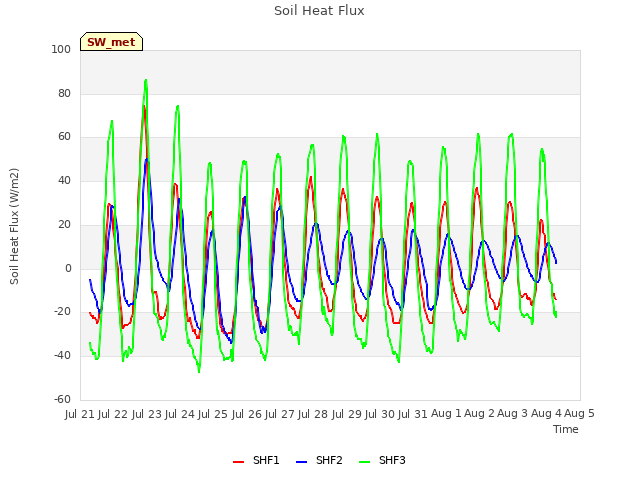Image resolution: width=640 pixels, height=480 pixels.
Task: Click the lowest green SHF3 trough near Jul 24
Action: 199,371
